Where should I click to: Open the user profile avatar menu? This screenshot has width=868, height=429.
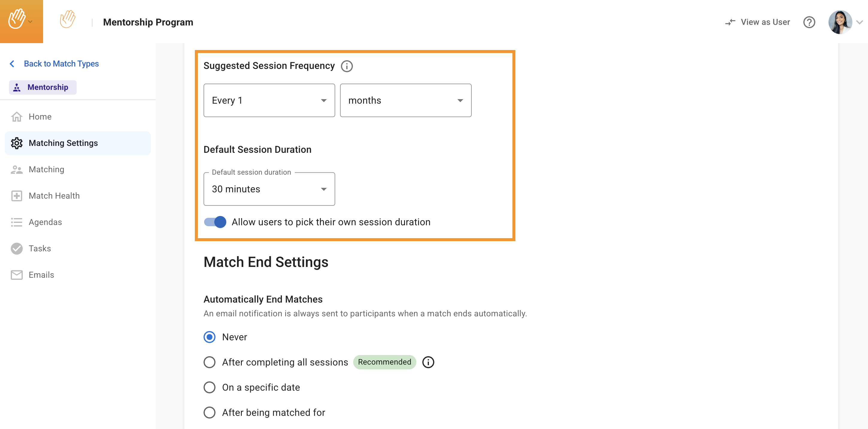point(840,22)
